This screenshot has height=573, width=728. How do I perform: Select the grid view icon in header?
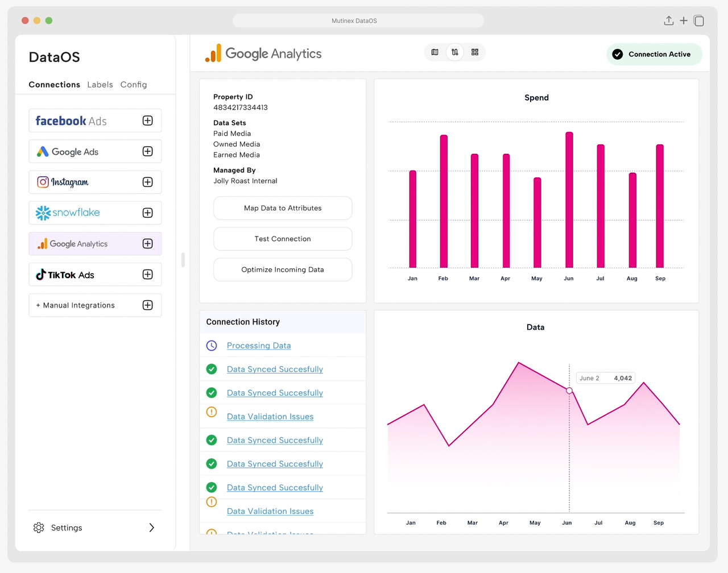(475, 52)
